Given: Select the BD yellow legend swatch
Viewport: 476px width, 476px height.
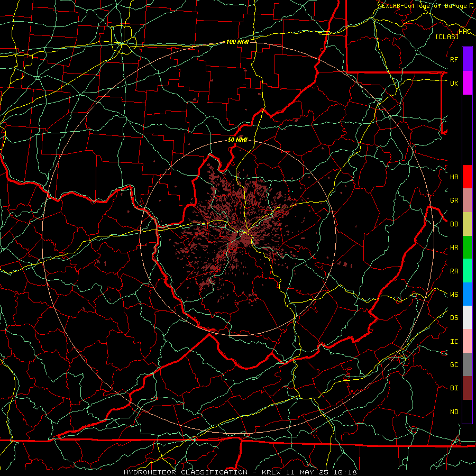Looking at the screenshot, I should [x=467, y=224].
